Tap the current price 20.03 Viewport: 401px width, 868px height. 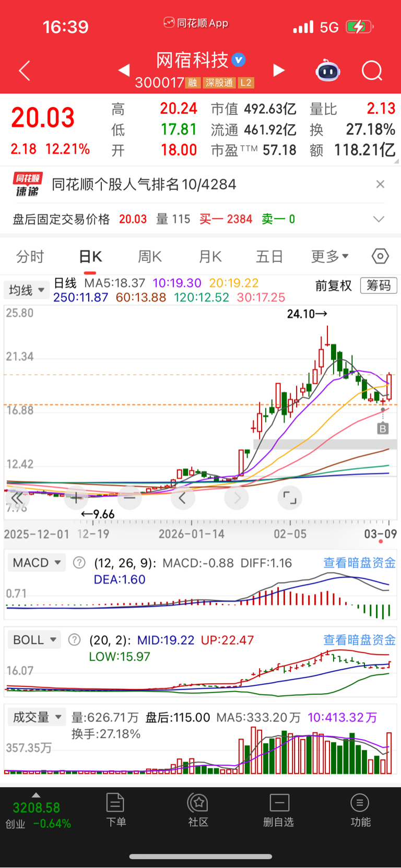43,117
